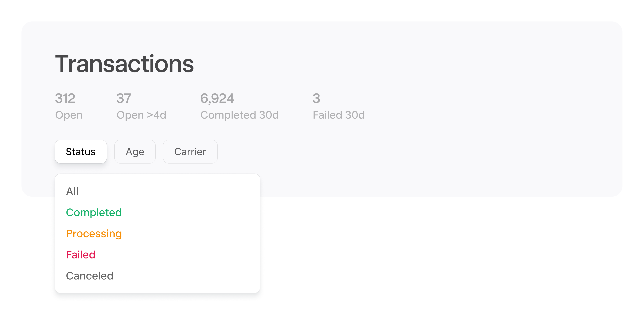Choose the green Completed option

point(158,212)
